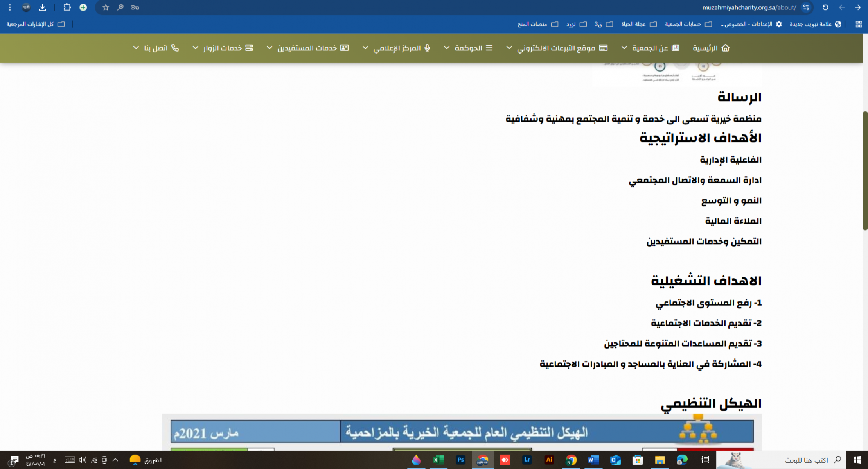The height and width of the screenshot is (469, 868).
Task: Bookmark this page with the star icon
Action: (x=106, y=7)
